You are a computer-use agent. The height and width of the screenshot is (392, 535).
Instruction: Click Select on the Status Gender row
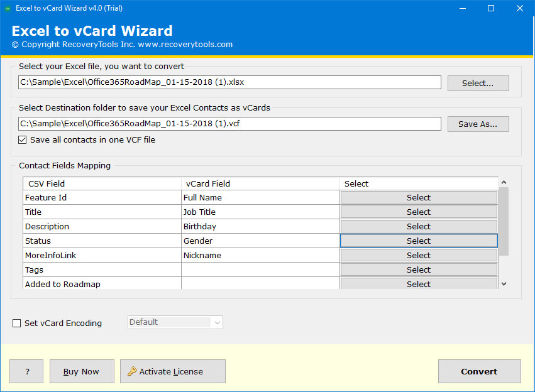[x=418, y=241]
